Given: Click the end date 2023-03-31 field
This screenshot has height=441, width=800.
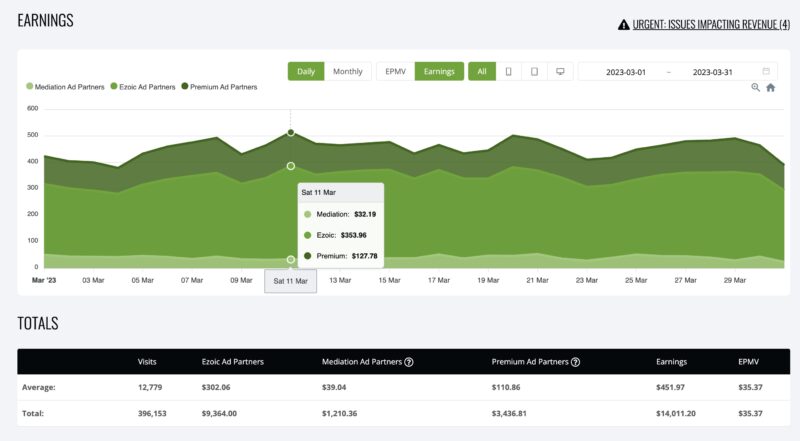Looking at the screenshot, I should (714, 72).
